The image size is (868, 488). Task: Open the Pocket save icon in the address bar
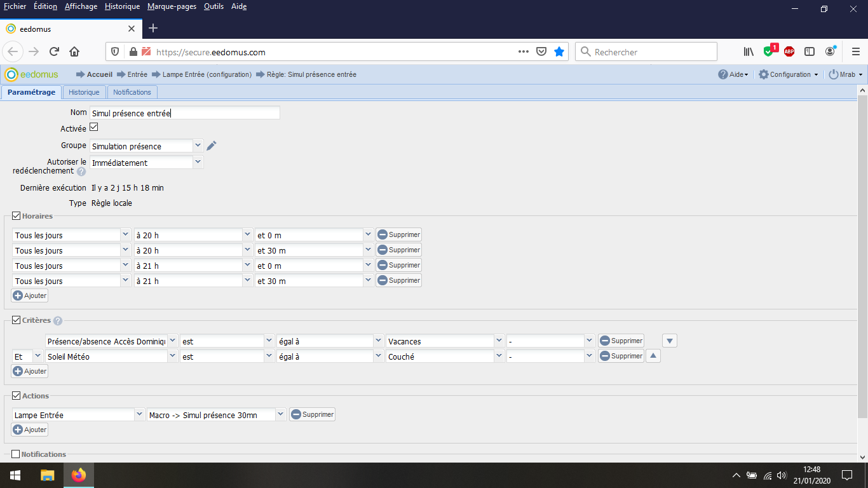click(x=541, y=52)
